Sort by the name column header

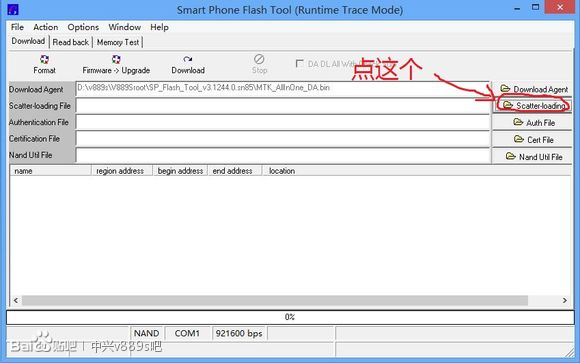51,171
